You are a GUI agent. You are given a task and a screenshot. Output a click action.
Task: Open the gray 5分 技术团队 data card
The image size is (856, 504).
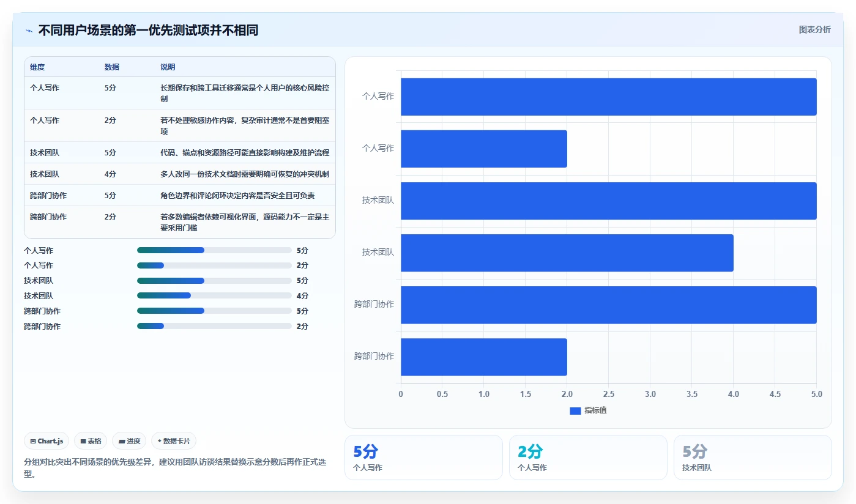click(753, 458)
